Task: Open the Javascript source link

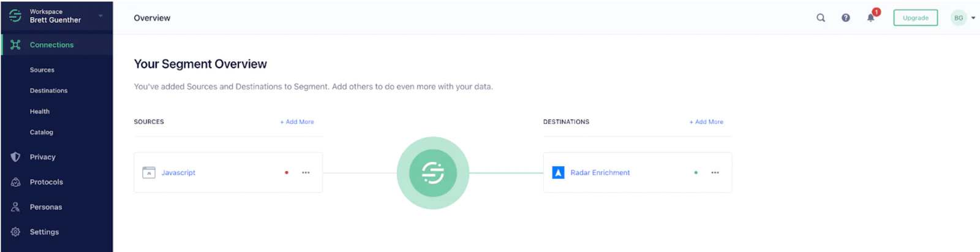Action: point(178,173)
